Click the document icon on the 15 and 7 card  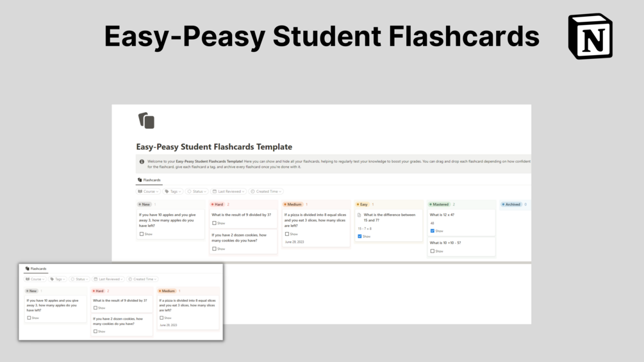359,215
